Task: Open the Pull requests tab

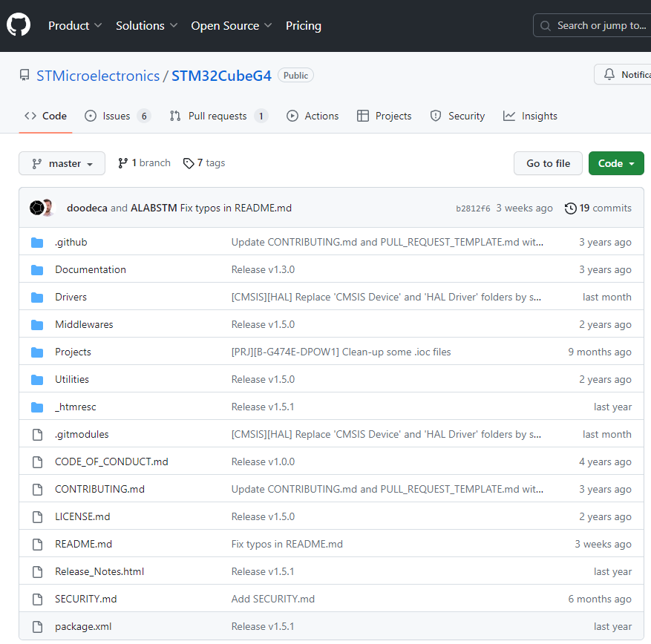Action: (219, 116)
